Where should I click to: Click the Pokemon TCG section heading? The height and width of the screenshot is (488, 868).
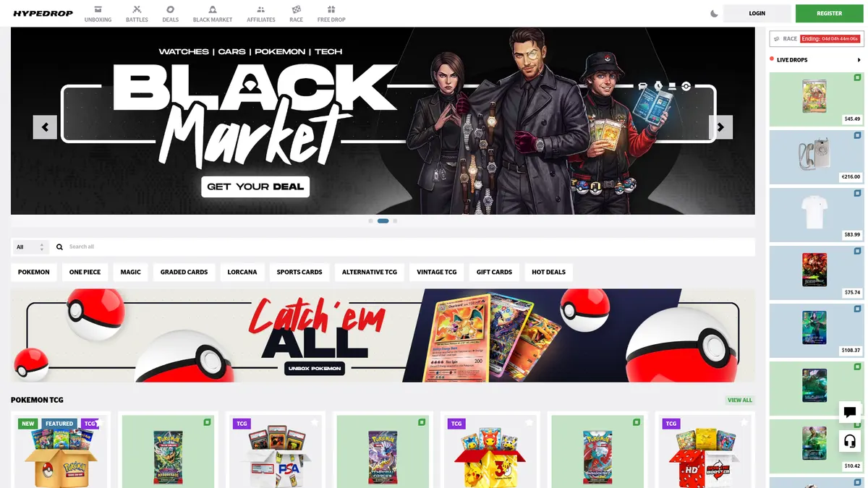tap(37, 400)
